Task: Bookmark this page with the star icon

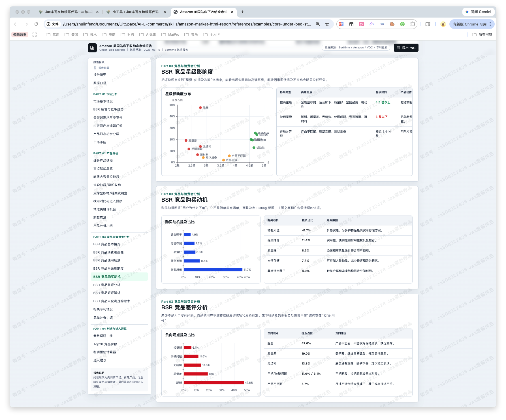Action: point(327,24)
